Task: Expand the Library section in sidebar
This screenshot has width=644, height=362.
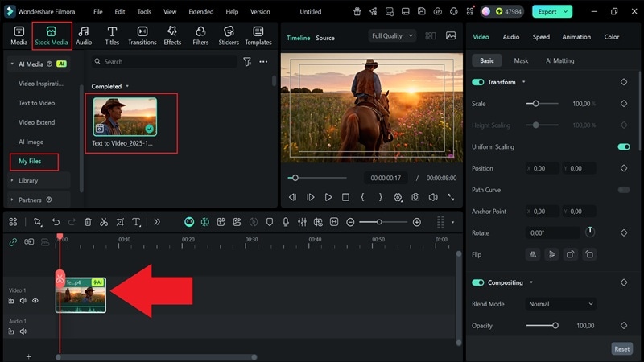Action: pyautogui.click(x=28, y=180)
